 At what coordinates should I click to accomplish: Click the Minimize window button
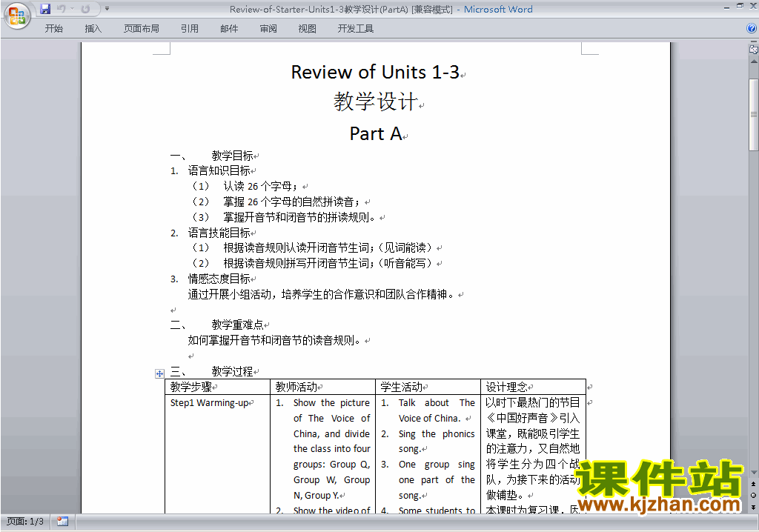(726, 7)
